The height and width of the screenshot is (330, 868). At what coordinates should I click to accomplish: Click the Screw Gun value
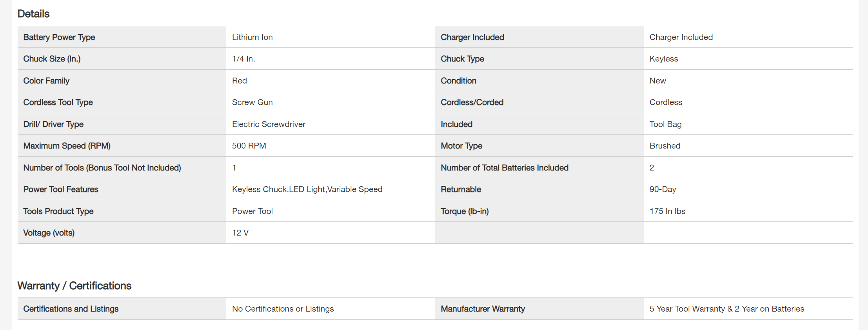[x=252, y=102]
